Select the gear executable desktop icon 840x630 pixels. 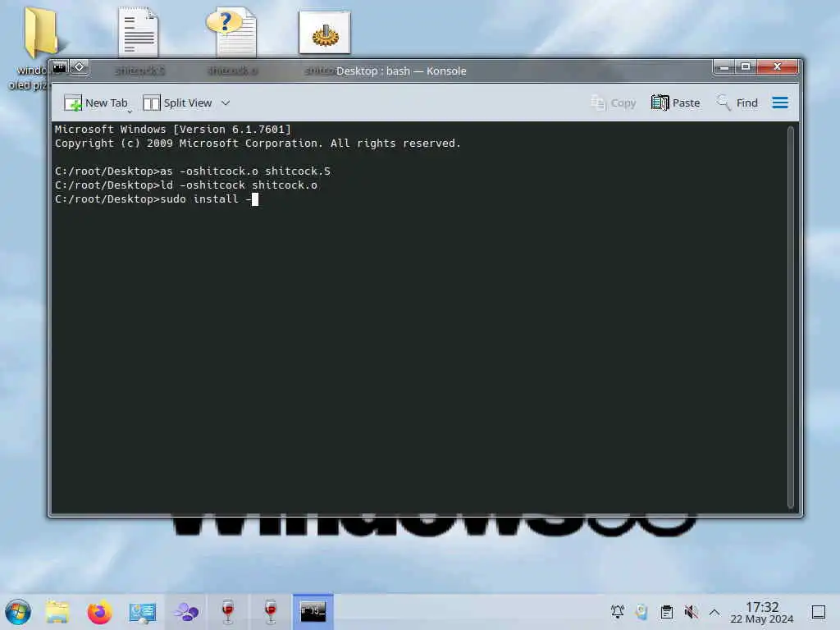325,33
